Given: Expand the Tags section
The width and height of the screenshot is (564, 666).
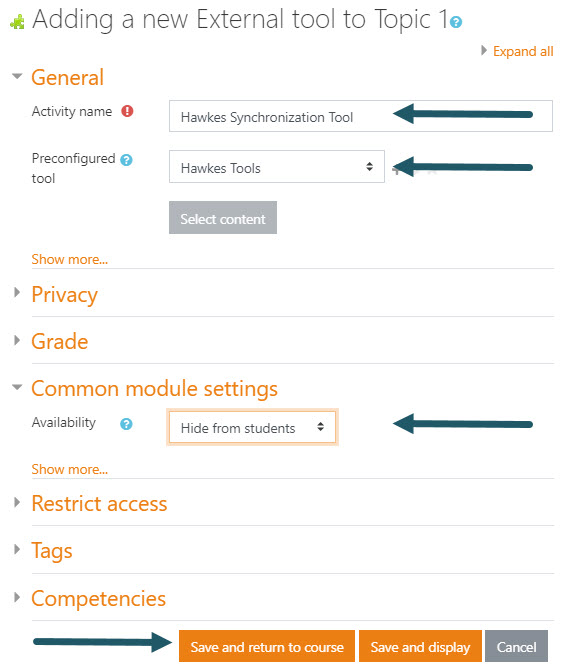Looking at the screenshot, I should click(52, 550).
